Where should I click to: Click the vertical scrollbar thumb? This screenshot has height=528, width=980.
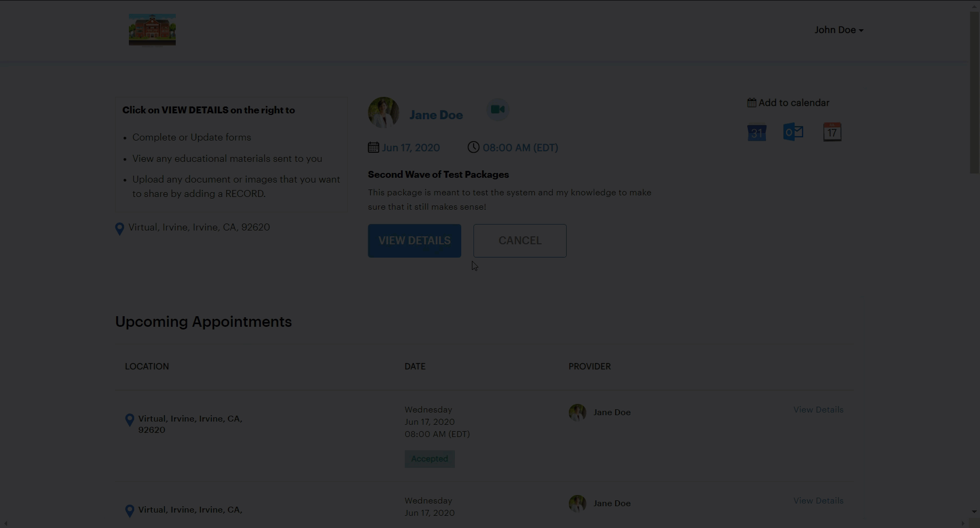tap(975, 92)
